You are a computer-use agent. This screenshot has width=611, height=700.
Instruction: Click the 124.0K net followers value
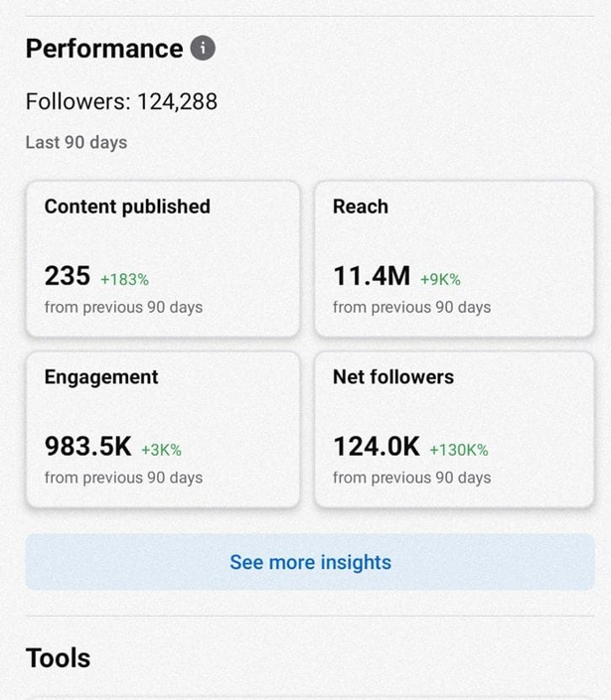click(377, 447)
